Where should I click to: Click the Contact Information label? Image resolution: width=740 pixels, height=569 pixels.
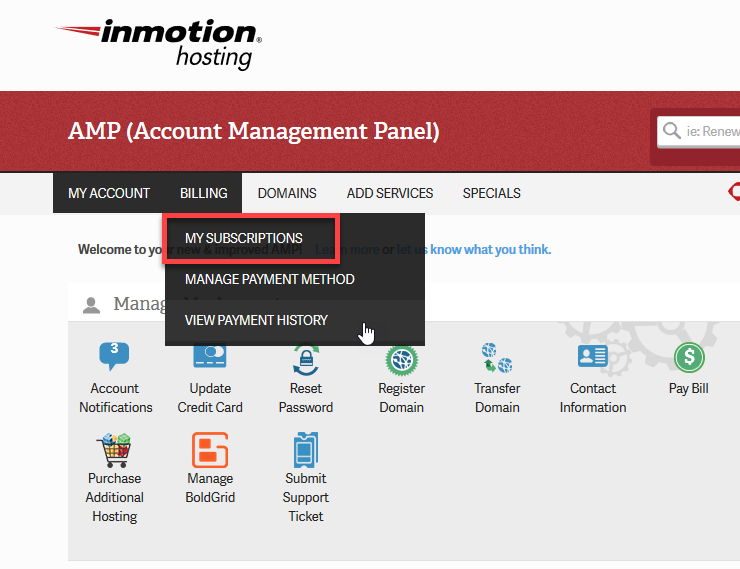(x=593, y=398)
